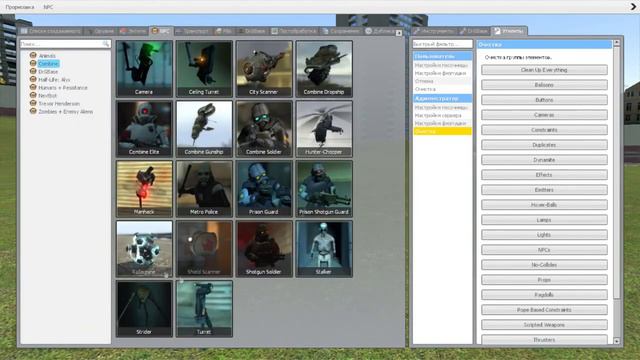
Task: Open the Прорисовка menu
Action: click(20, 7)
